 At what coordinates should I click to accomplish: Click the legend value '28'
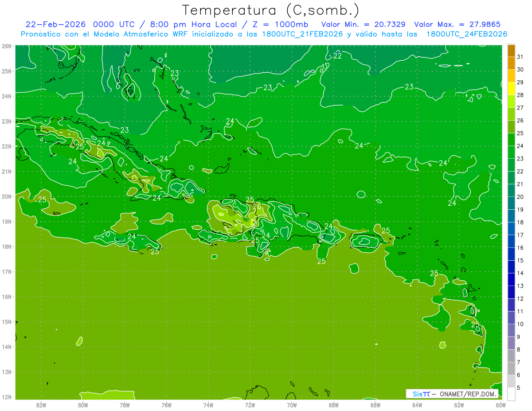pyautogui.click(x=520, y=95)
